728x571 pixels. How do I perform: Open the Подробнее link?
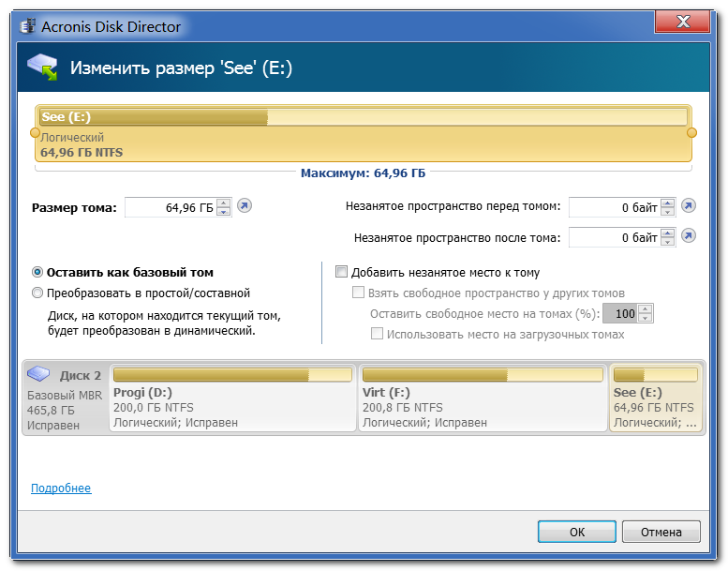pos(61,488)
